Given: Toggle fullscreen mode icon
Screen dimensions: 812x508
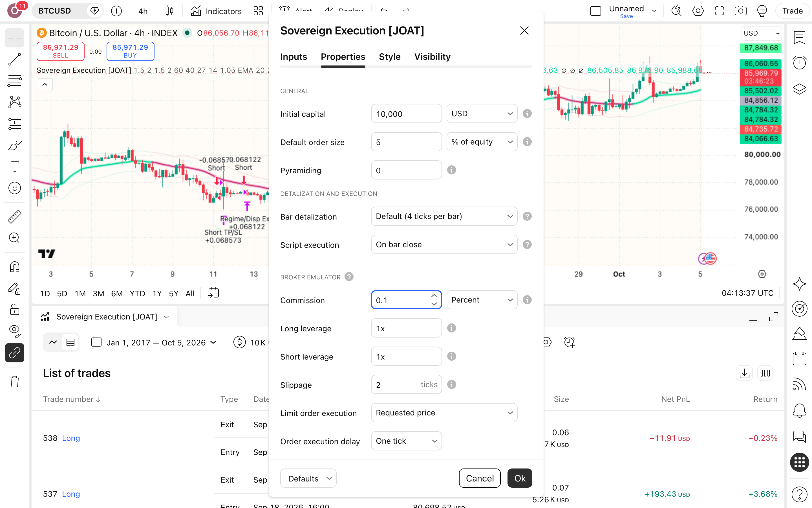Looking at the screenshot, I should tap(719, 11).
